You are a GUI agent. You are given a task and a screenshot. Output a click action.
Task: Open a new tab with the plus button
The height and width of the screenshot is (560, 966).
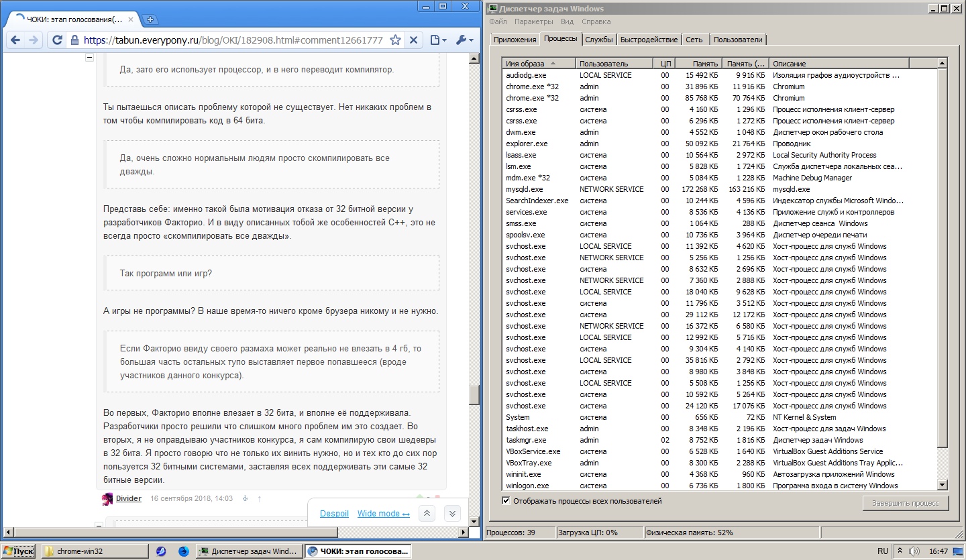click(150, 19)
